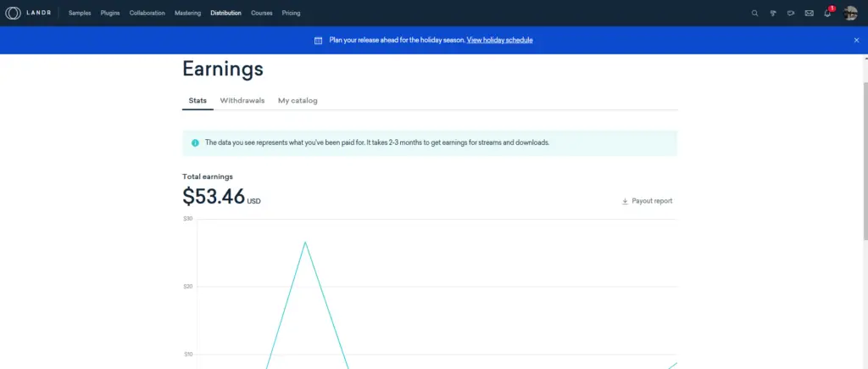Click the earnings chart peak point
The image size is (868, 369).
305,242
